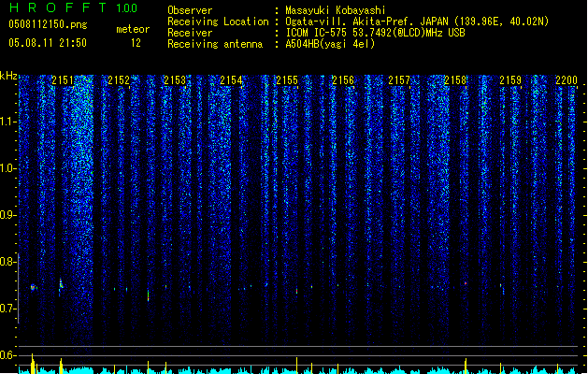Click the Observer field label
The height and width of the screenshot is (374, 588).
190,10
